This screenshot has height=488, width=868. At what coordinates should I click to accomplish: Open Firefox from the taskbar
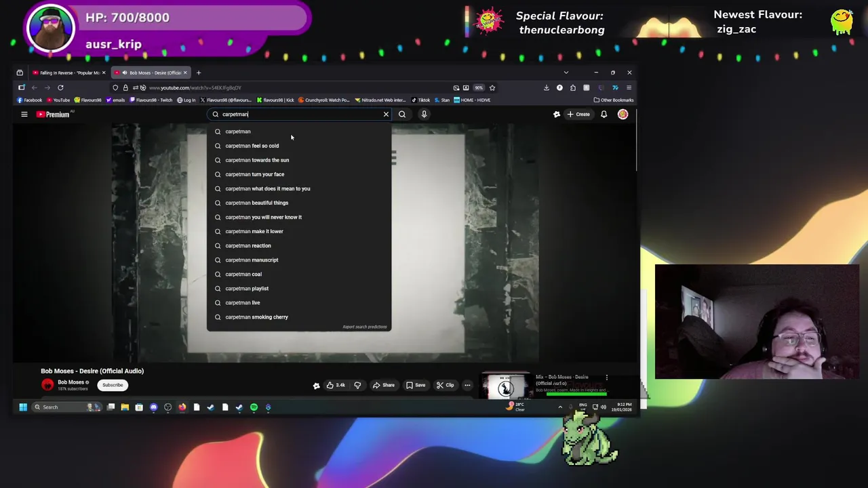pos(182,407)
